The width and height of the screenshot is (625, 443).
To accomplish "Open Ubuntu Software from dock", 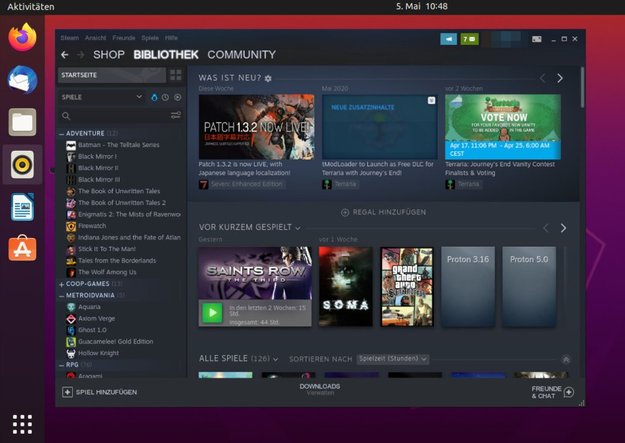I will [x=22, y=248].
